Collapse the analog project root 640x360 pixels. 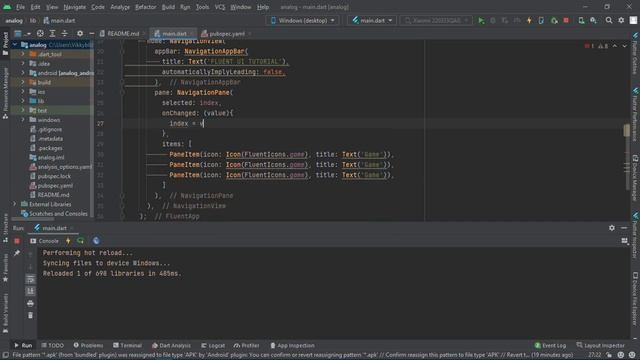tap(15, 44)
